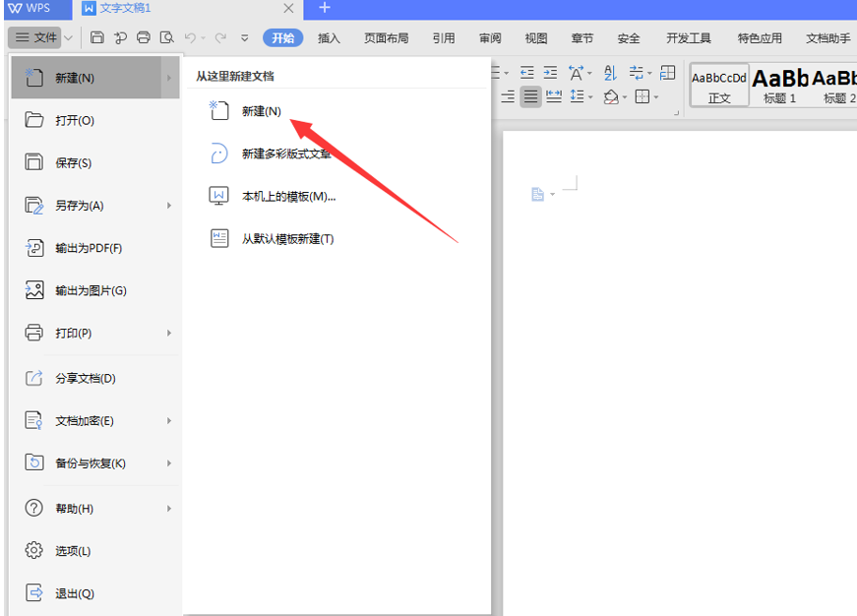
Task: Select 新建(N) in the file menu
Action: tap(95, 78)
